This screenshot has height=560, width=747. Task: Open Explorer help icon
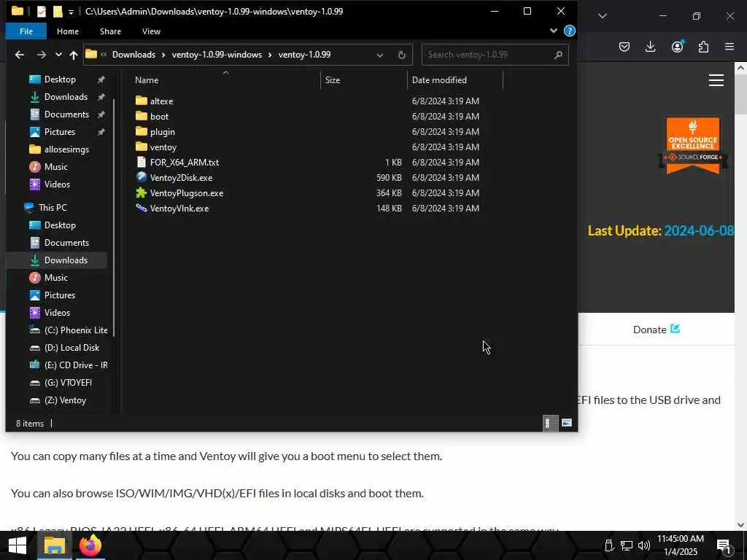coord(569,31)
